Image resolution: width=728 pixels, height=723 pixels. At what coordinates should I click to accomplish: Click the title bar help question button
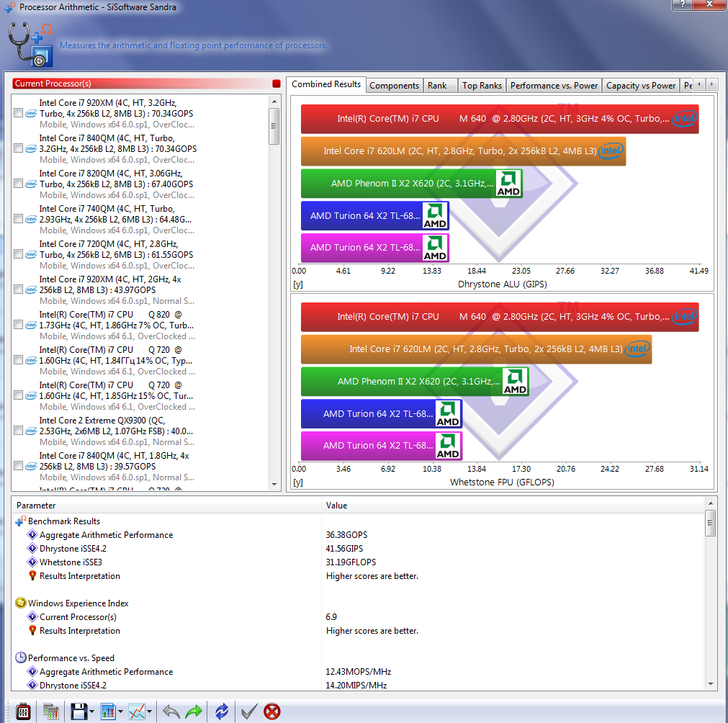[x=682, y=4]
